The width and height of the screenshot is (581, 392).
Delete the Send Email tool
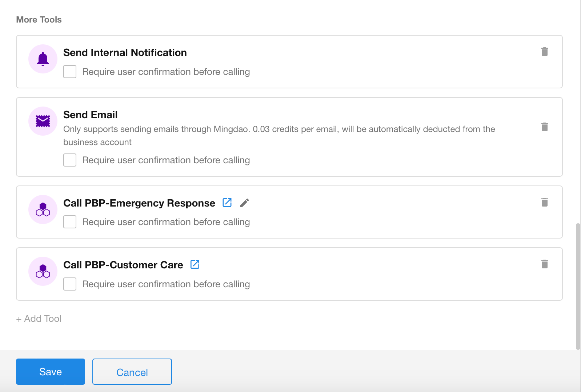pos(544,127)
